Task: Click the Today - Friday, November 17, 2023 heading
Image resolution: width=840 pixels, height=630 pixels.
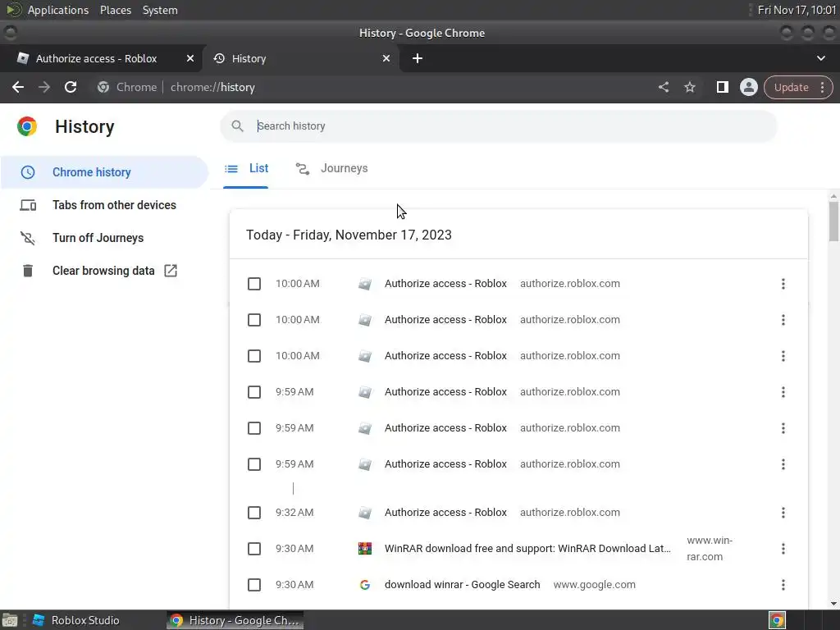Action: (x=349, y=235)
